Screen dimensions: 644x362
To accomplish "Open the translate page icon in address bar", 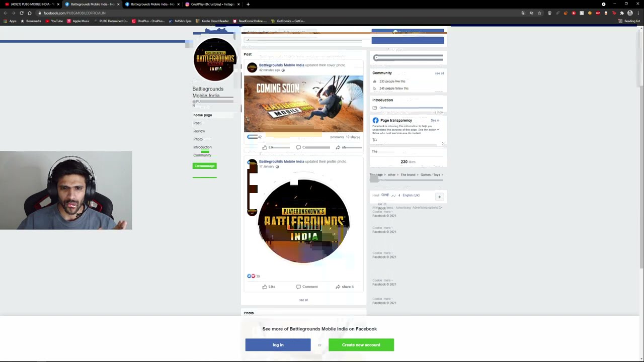I will pyautogui.click(x=523, y=13).
